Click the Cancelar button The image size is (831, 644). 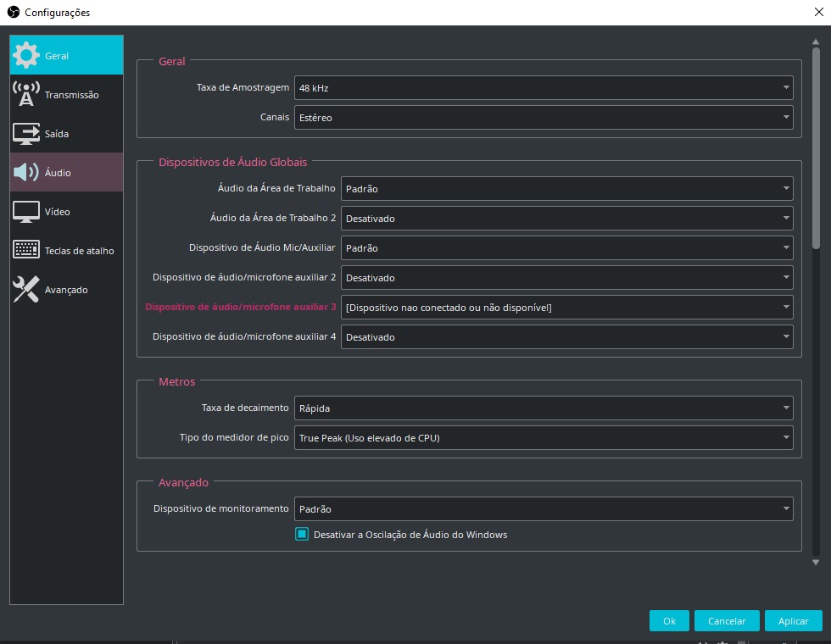pos(727,621)
